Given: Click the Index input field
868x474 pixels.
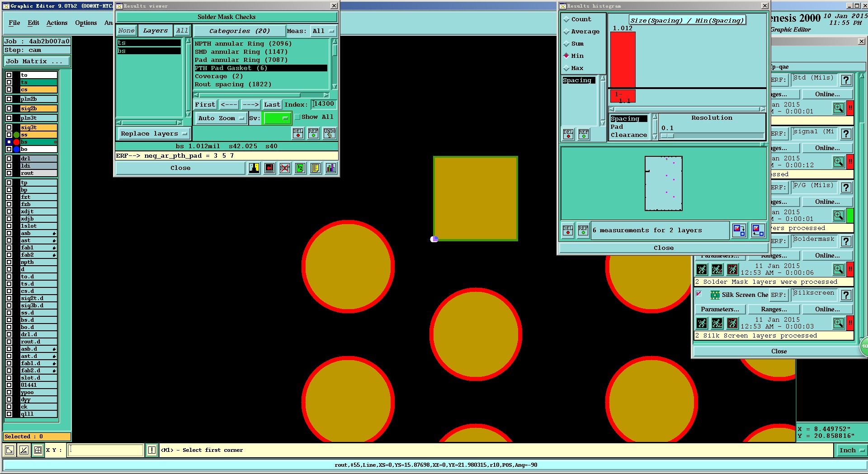Looking at the screenshot, I should click(x=324, y=104).
